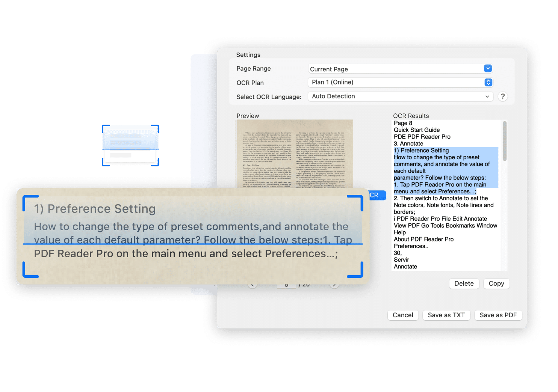Click 'i PDF Reader Pro File Edit Annotate' line

tap(440, 219)
